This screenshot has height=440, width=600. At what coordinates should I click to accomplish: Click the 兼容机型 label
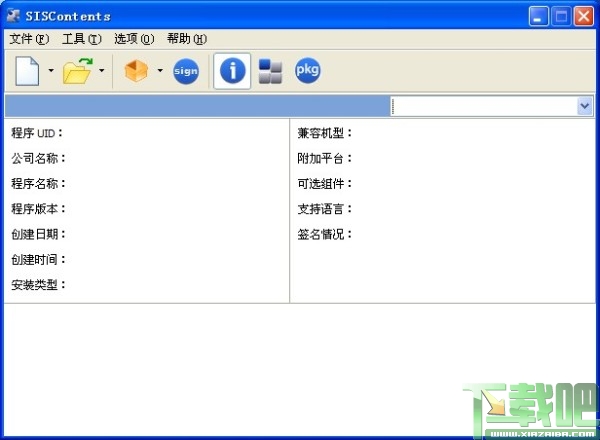[324, 133]
